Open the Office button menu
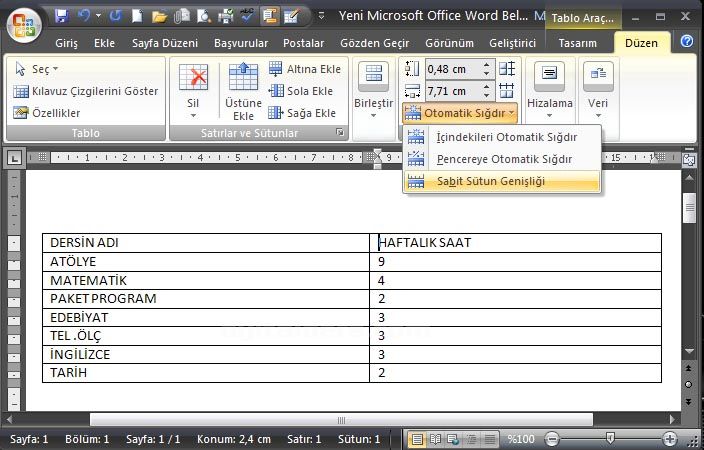704x450 pixels. [x=24, y=25]
